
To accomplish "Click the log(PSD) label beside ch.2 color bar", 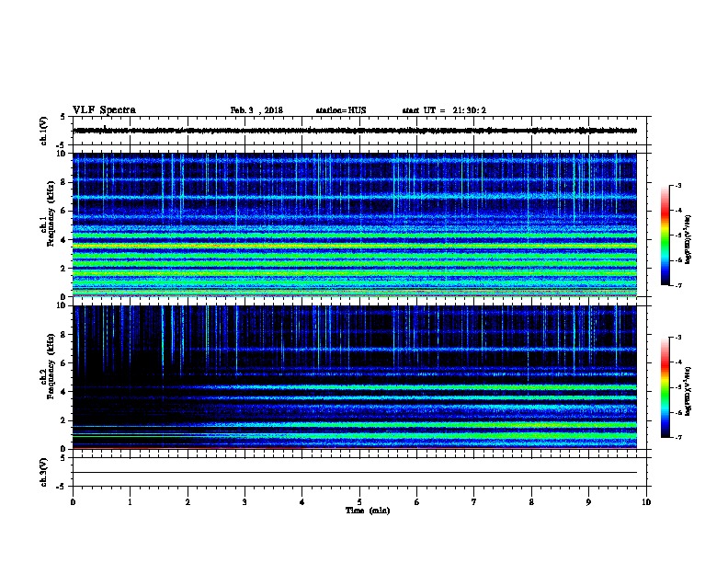I will (x=688, y=391).
